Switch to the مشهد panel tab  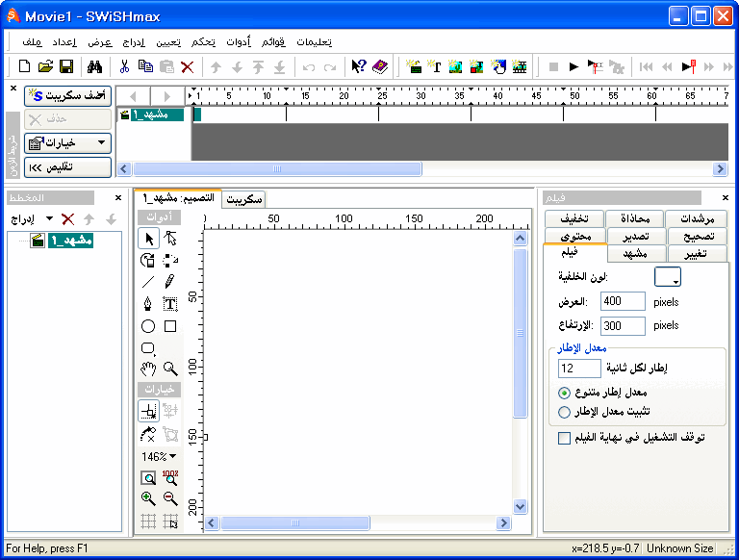[635, 254]
